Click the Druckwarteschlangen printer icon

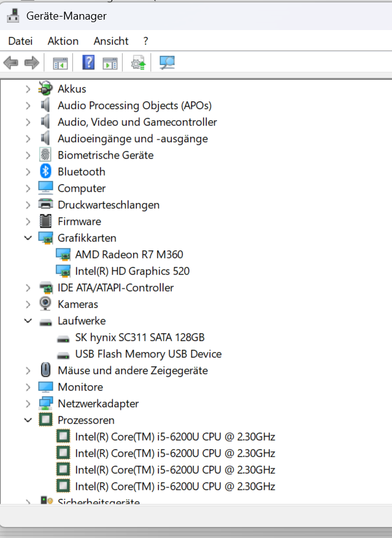click(x=45, y=204)
